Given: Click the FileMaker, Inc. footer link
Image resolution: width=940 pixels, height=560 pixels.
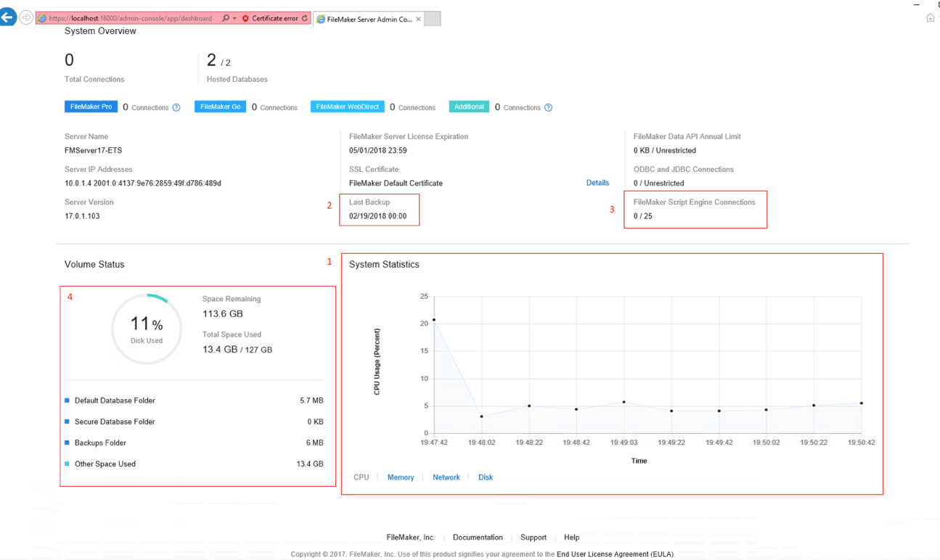Looking at the screenshot, I should click(411, 538).
